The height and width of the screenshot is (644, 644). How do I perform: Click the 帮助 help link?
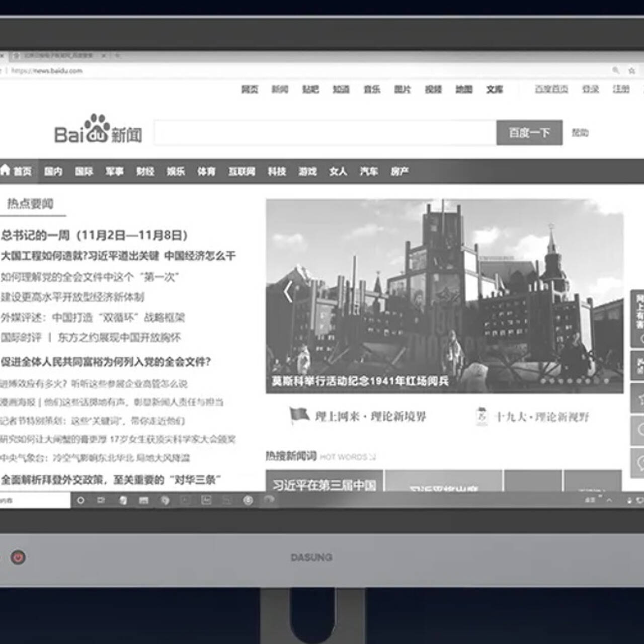pyautogui.click(x=580, y=132)
